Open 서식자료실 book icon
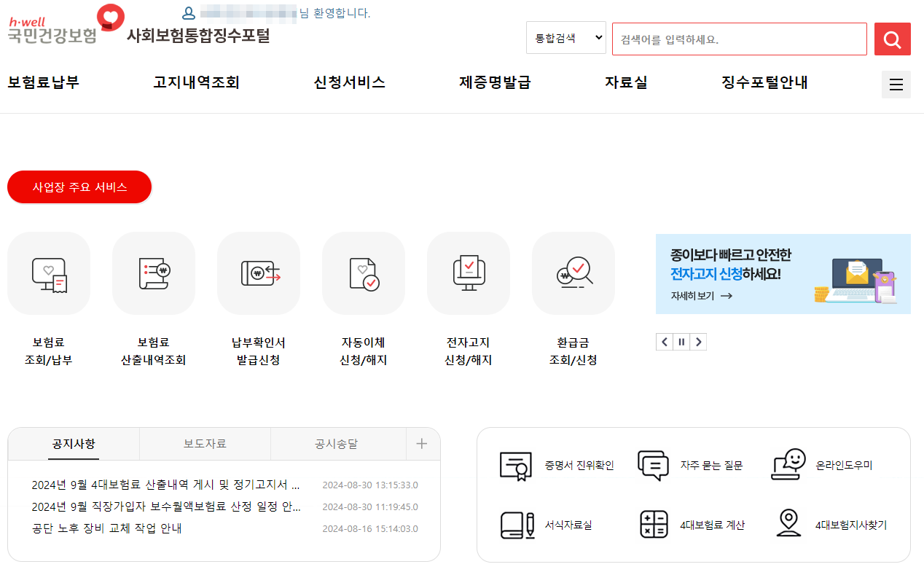924x575 pixels. click(x=517, y=525)
